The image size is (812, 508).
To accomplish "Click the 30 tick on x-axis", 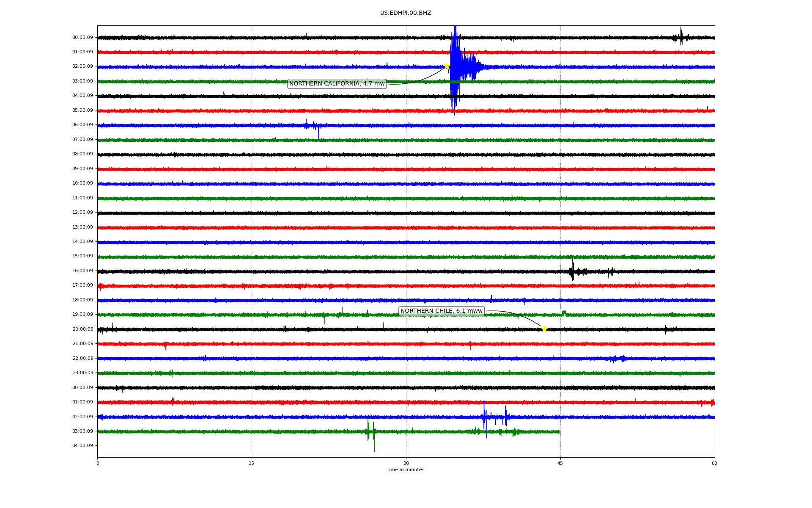I will (406, 463).
